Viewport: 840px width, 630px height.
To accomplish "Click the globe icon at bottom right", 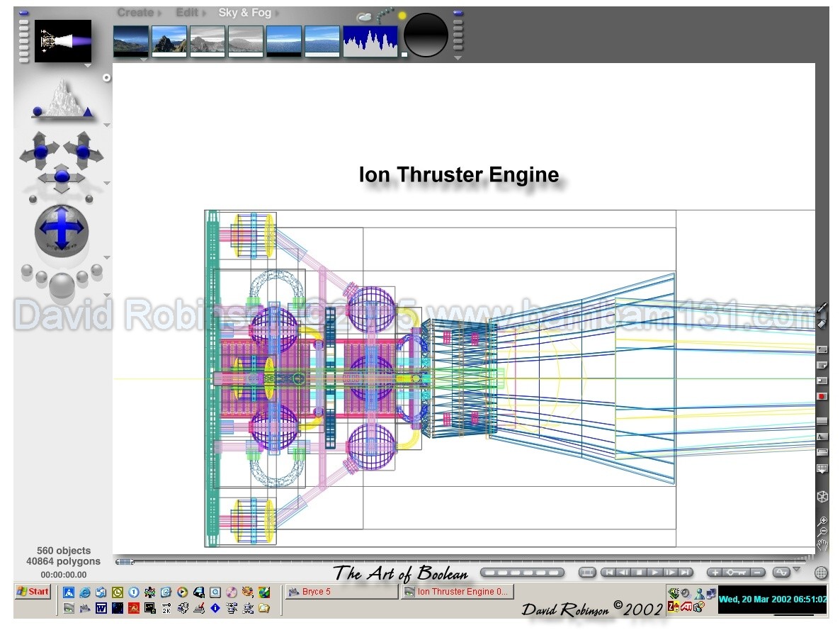I will pos(821,573).
